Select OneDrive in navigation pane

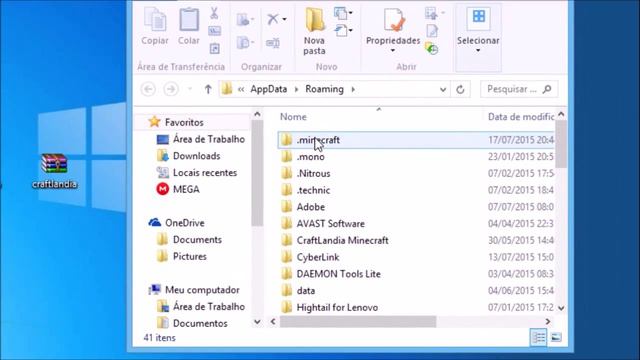click(x=184, y=223)
